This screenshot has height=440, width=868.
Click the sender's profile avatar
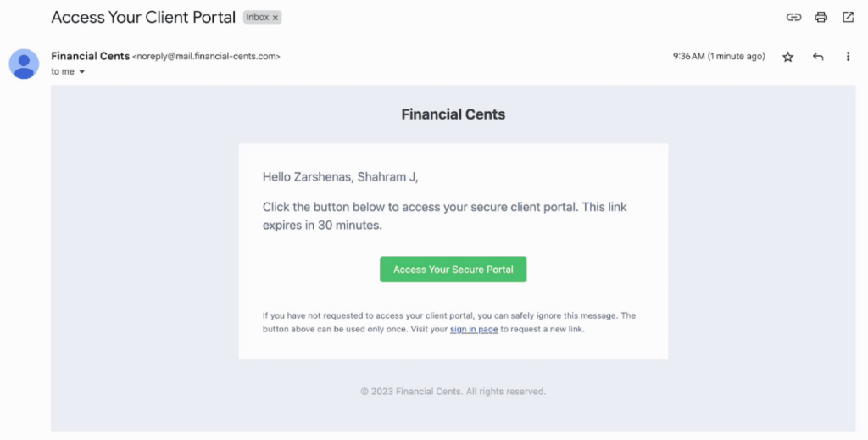pos(25,64)
